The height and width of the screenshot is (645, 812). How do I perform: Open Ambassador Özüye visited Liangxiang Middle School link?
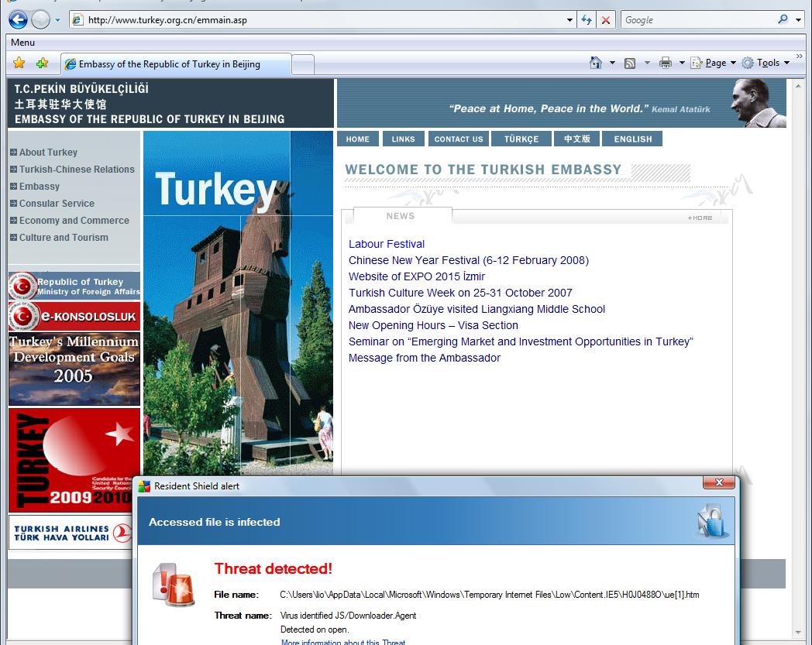(477, 309)
